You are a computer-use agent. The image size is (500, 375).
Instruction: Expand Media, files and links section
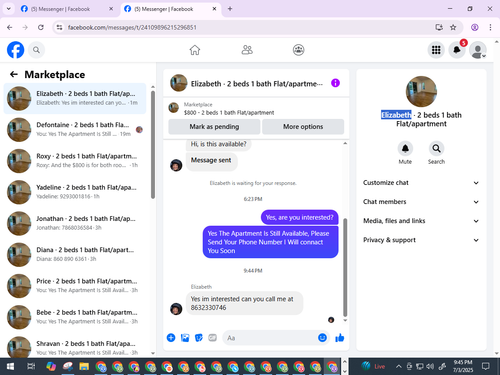421,221
